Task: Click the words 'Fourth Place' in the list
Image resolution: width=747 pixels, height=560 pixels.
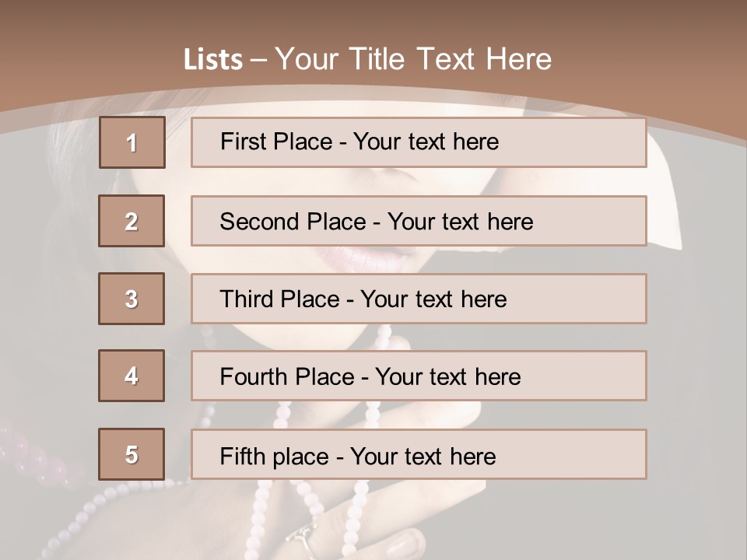Action: pyautogui.click(x=287, y=376)
